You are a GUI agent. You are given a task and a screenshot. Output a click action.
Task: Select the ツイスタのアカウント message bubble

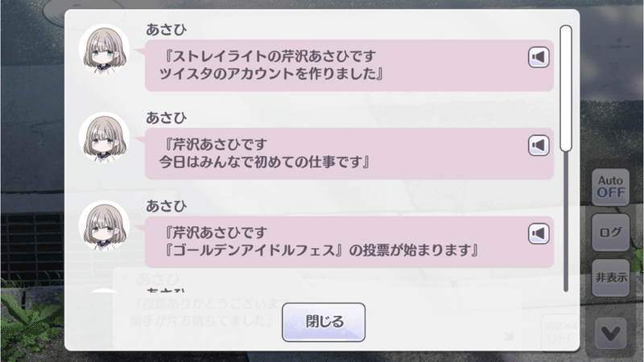349,65
